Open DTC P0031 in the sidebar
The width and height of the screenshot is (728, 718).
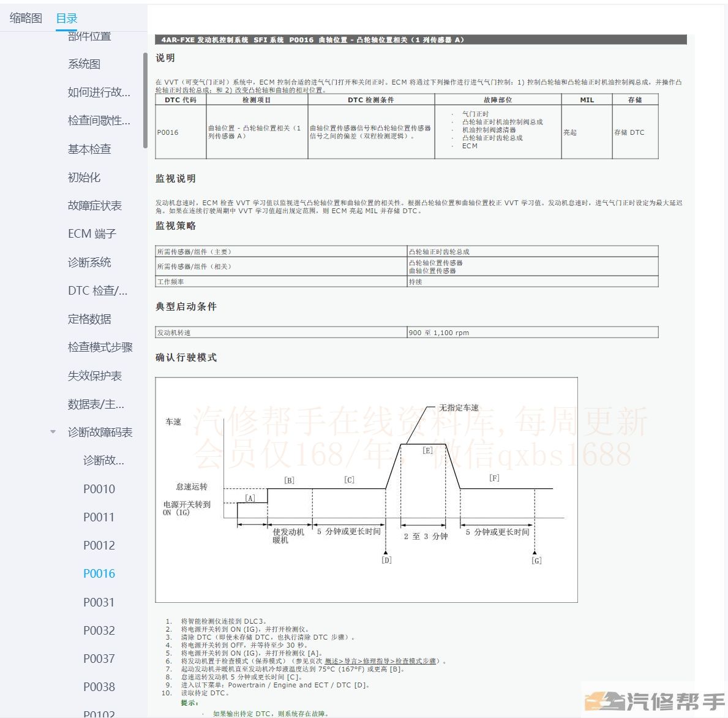[99, 602]
